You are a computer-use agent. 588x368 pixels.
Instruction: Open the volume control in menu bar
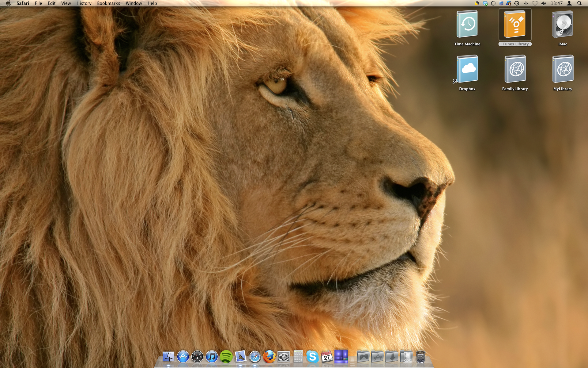544,3
